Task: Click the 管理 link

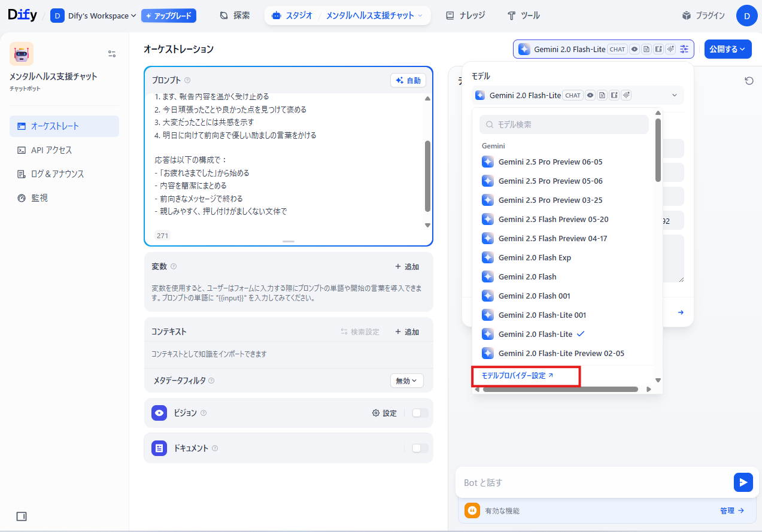Action: (x=732, y=511)
